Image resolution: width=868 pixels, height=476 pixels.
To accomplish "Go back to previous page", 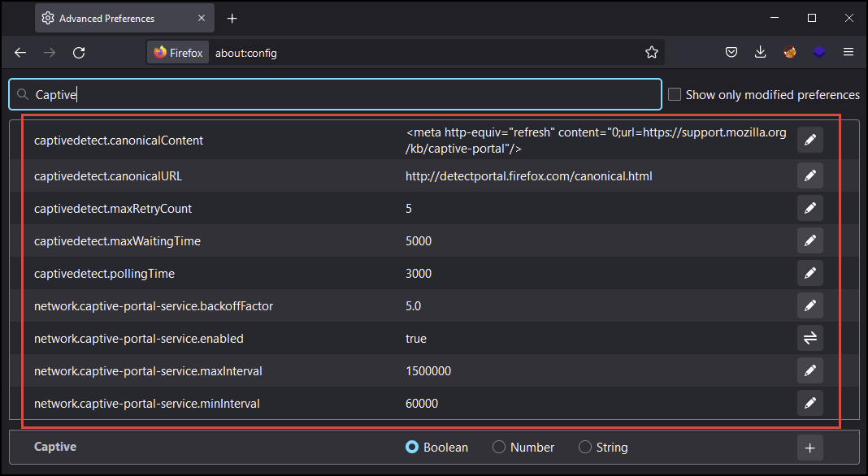I will [x=20, y=53].
